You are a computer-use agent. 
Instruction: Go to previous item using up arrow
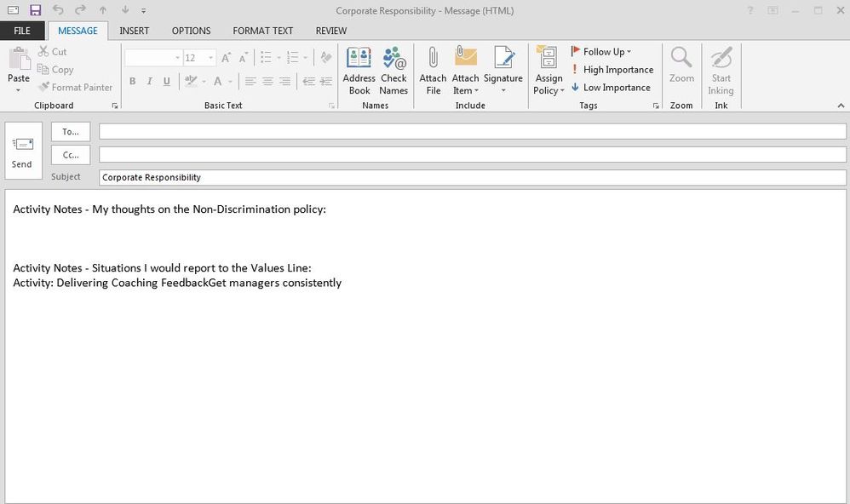pos(103,10)
